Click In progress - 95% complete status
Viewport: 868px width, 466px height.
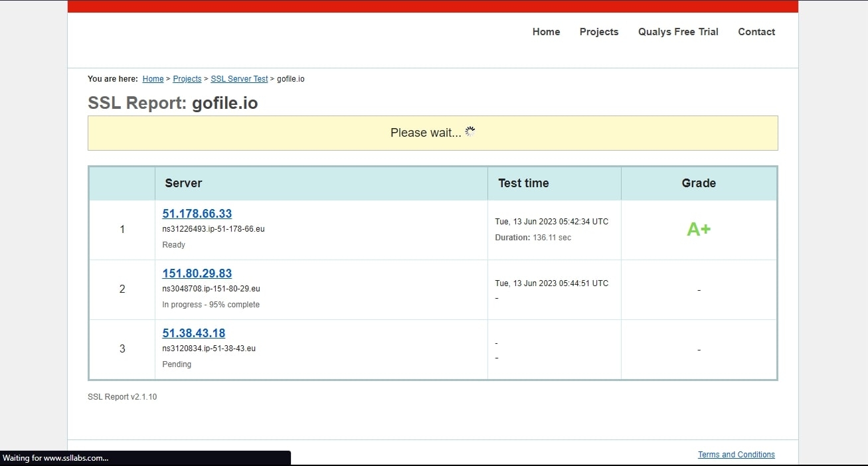pos(211,305)
